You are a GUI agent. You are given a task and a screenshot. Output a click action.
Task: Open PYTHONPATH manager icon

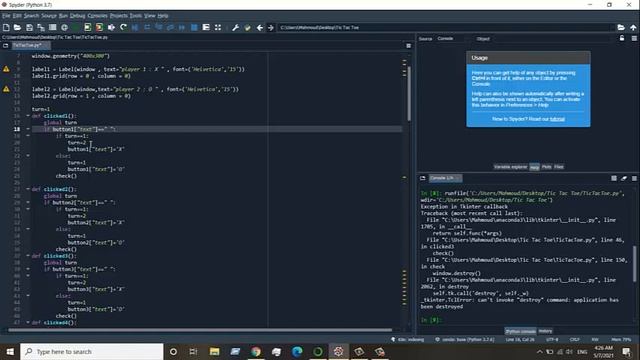pos(247,27)
